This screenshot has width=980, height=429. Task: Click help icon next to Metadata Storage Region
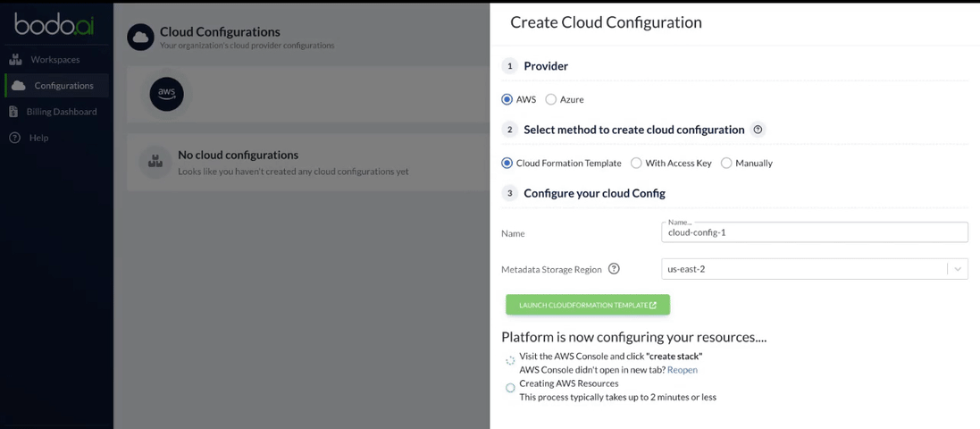[614, 269]
